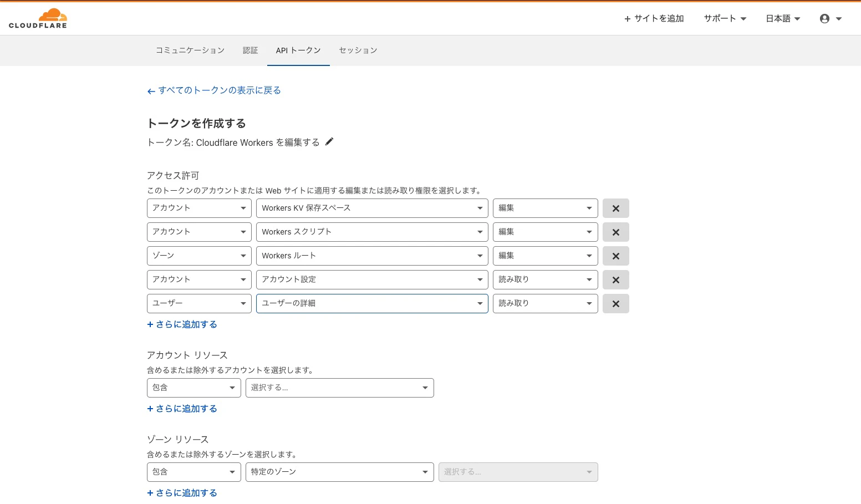
Task: Remove the Workers ルート permission row
Action: pos(615,256)
